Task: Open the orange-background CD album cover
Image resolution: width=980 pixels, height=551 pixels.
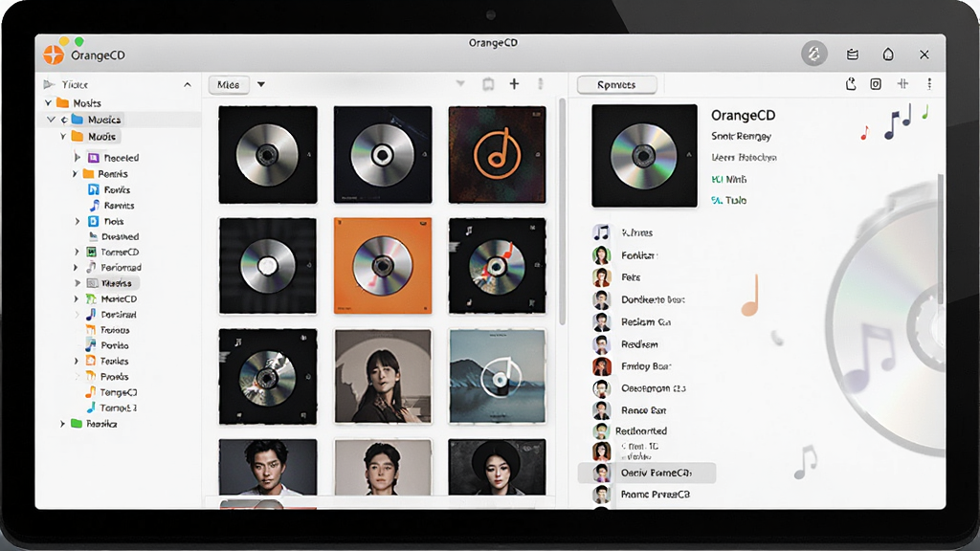Action: 383,266
